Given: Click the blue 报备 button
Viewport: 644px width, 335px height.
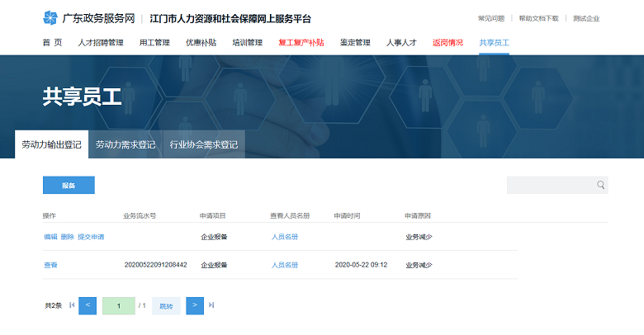Looking at the screenshot, I should click(x=69, y=185).
